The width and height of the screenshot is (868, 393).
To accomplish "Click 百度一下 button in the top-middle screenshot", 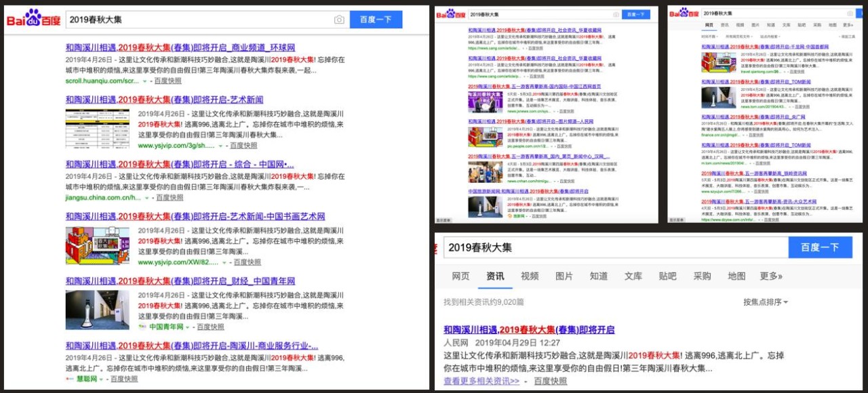I will pos(636,14).
